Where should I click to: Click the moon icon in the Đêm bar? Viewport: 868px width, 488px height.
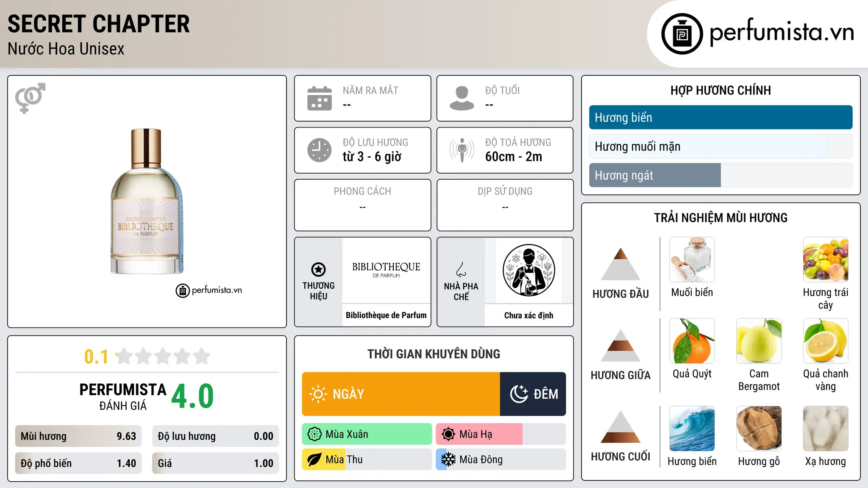click(x=519, y=394)
